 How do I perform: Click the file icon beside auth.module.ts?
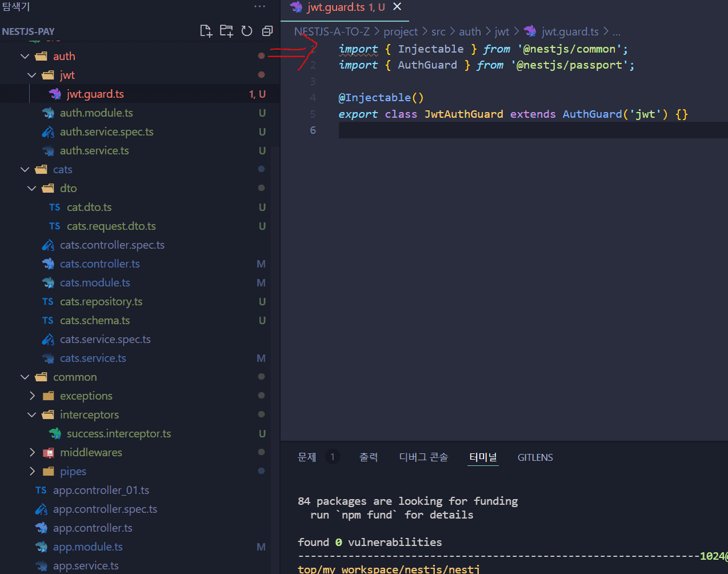48,113
